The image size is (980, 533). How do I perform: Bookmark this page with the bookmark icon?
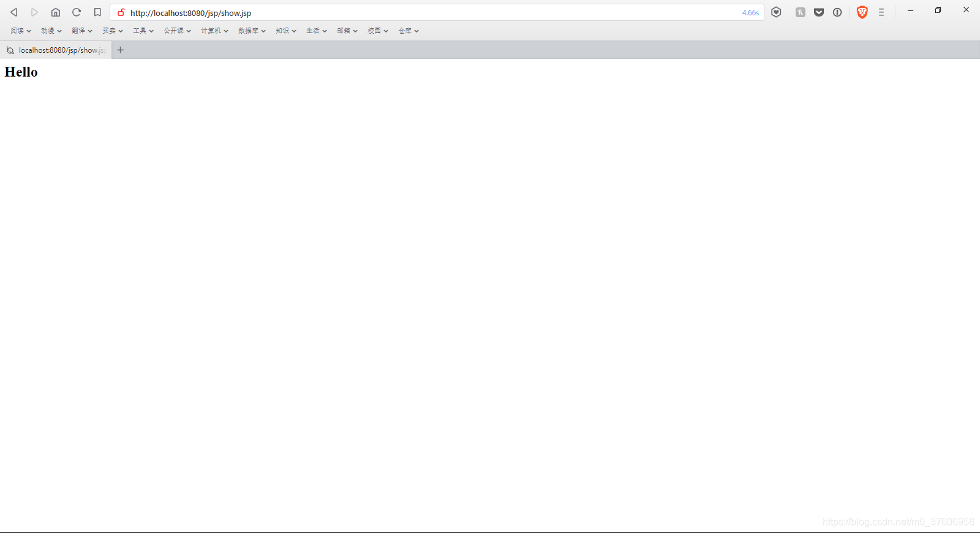pyautogui.click(x=97, y=12)
